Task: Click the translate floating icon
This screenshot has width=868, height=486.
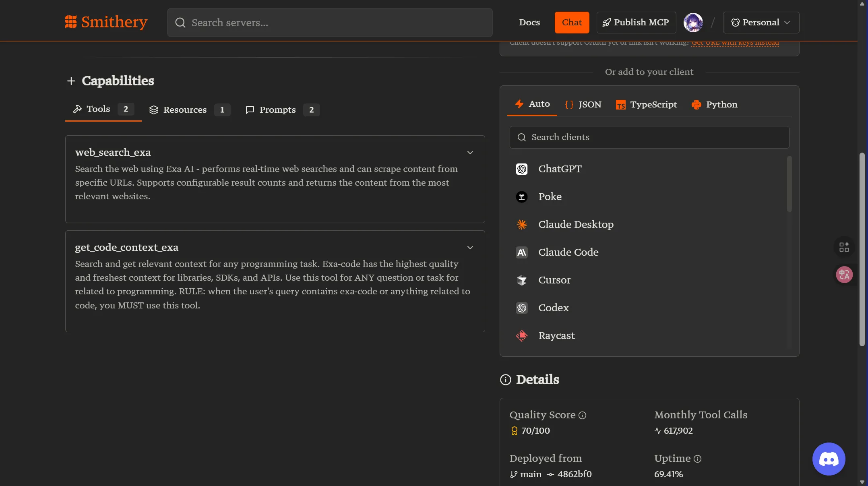Action: pos(844,275)
